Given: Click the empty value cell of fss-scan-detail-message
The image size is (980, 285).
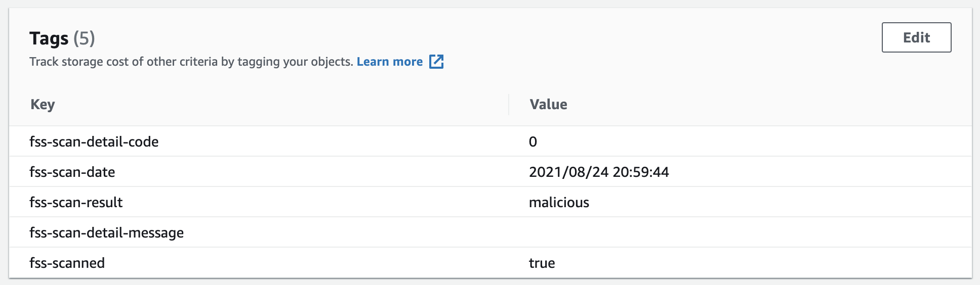Looking at the screenshot, I should pos(740,232).
